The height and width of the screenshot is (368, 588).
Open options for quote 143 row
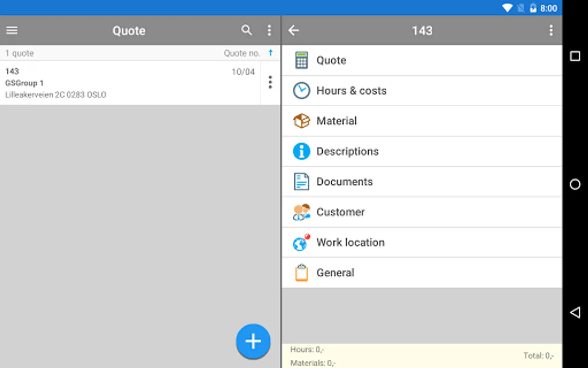(x=270, y=83)
